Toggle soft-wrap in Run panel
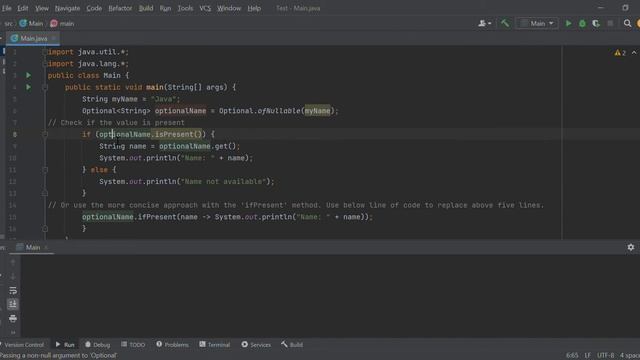The image size is (640, 360). pos(13,291)
